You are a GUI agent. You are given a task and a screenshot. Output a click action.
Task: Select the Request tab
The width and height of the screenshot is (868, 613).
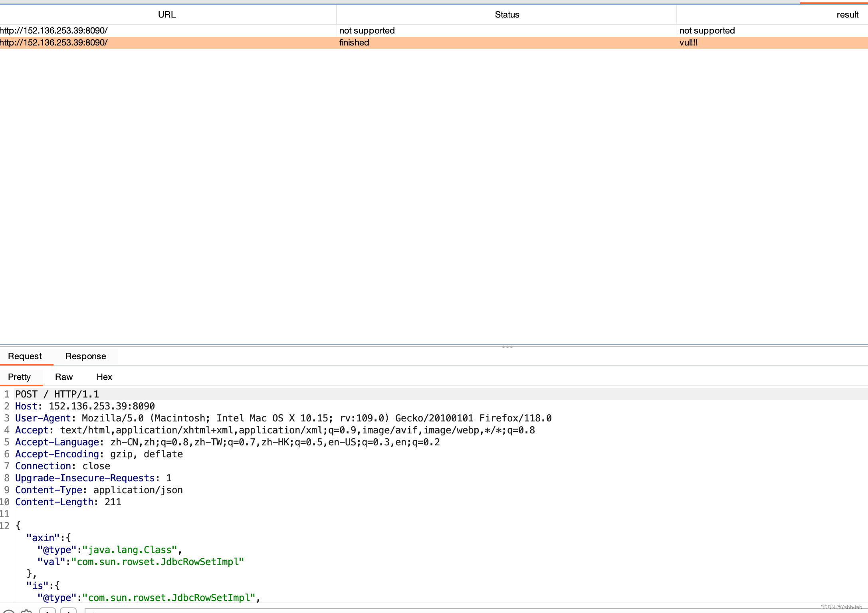pyautogui.click(x=25, y=356)
